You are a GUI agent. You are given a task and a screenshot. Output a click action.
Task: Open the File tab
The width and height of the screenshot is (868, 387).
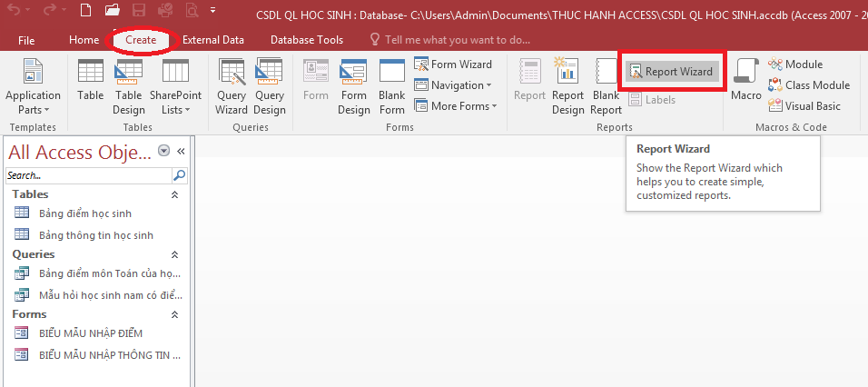(x=26, y=40)
